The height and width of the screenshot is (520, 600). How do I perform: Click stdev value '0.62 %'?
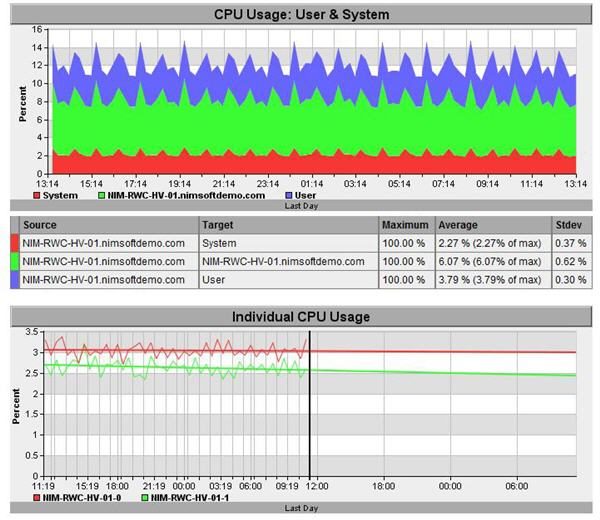571,262
